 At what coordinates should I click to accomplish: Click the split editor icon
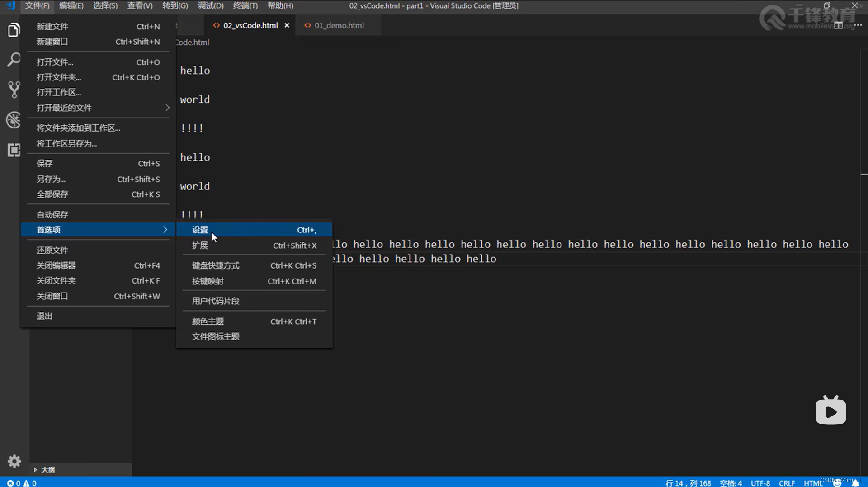(x=839, y=25)
